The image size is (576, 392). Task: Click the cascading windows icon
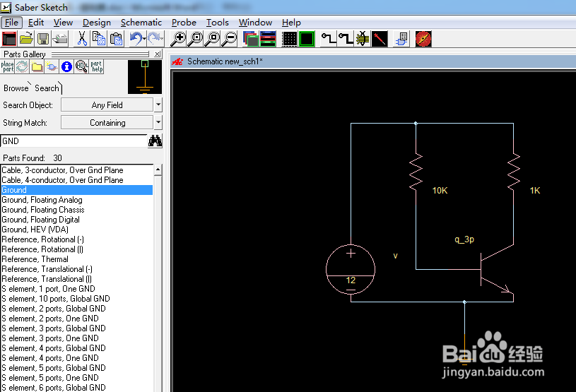[x=251, y=39]
